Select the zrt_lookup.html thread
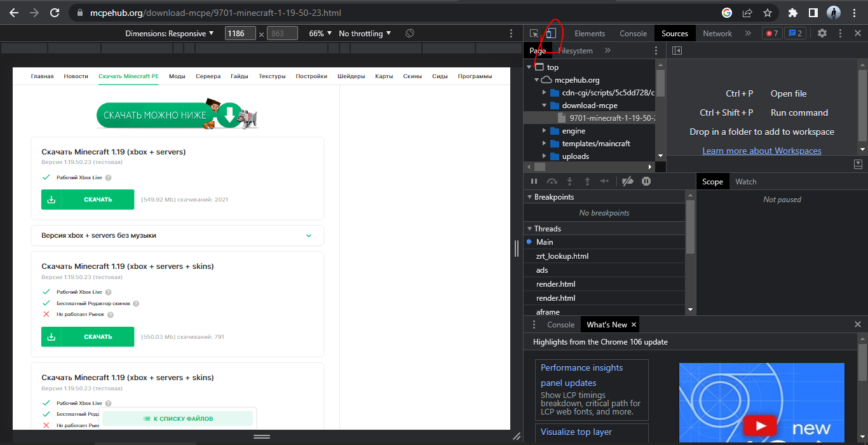The width and height of the screenshot is (868, 445). [562, 256]
